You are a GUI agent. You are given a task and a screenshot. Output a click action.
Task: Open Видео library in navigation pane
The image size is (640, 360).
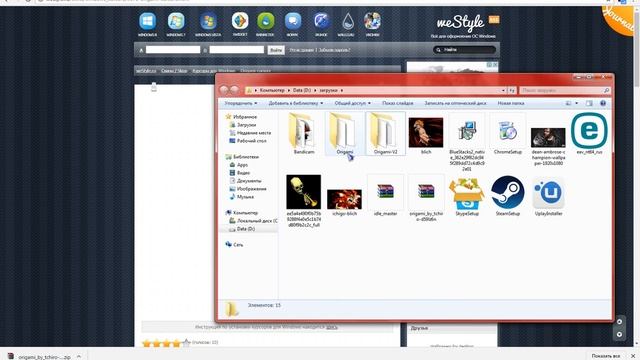coord(243,173)
